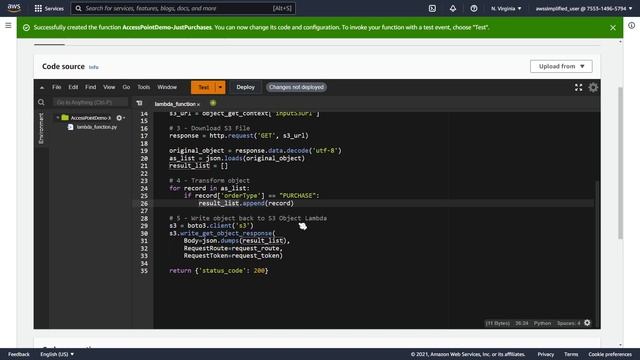Open the lambda_function.py file
Viewport: 640px width, 360px height.
point(97,127)
